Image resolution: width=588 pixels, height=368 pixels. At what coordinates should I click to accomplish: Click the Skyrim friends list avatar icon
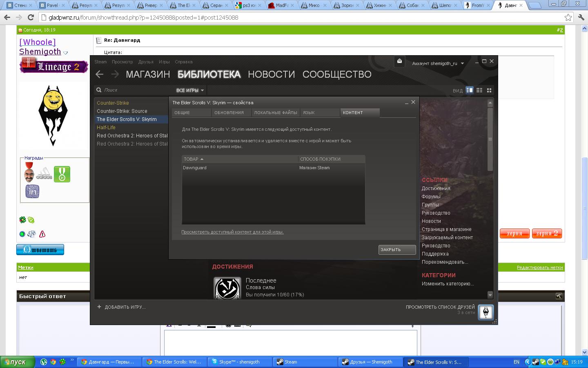pos(486,312)
